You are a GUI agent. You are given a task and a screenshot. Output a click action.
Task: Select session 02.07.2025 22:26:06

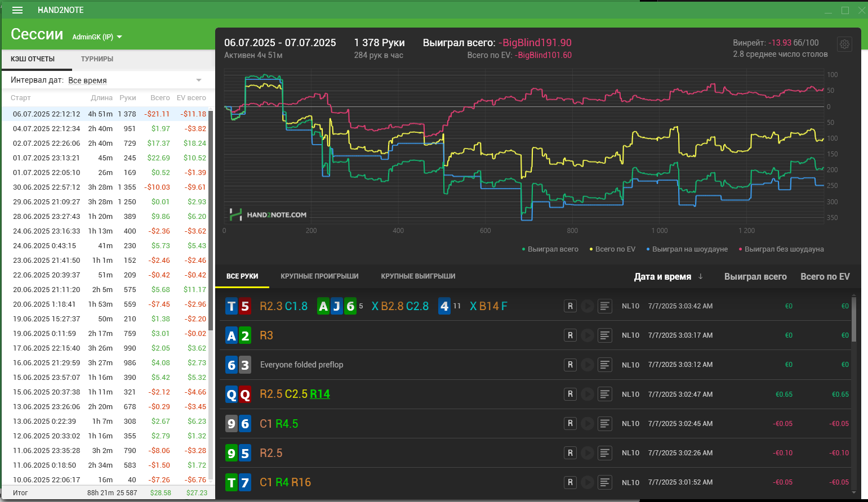pyautogui.click(x=105, y=143)
